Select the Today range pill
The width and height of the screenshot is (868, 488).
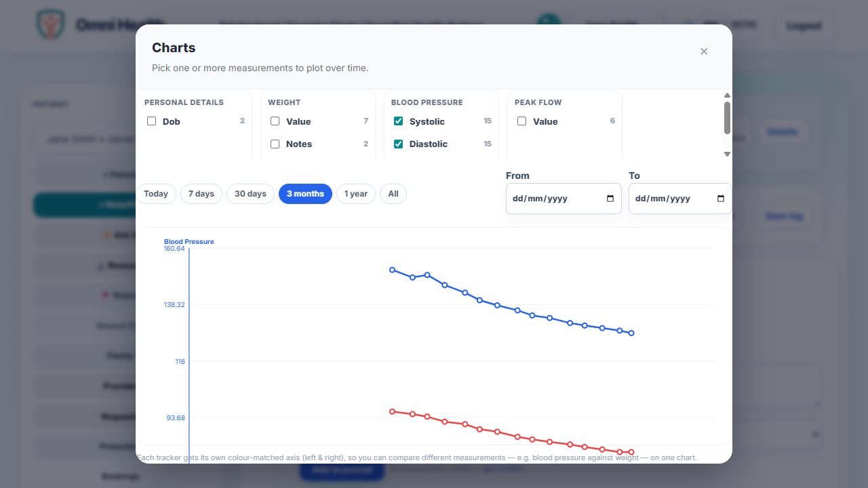click(156, 194)
